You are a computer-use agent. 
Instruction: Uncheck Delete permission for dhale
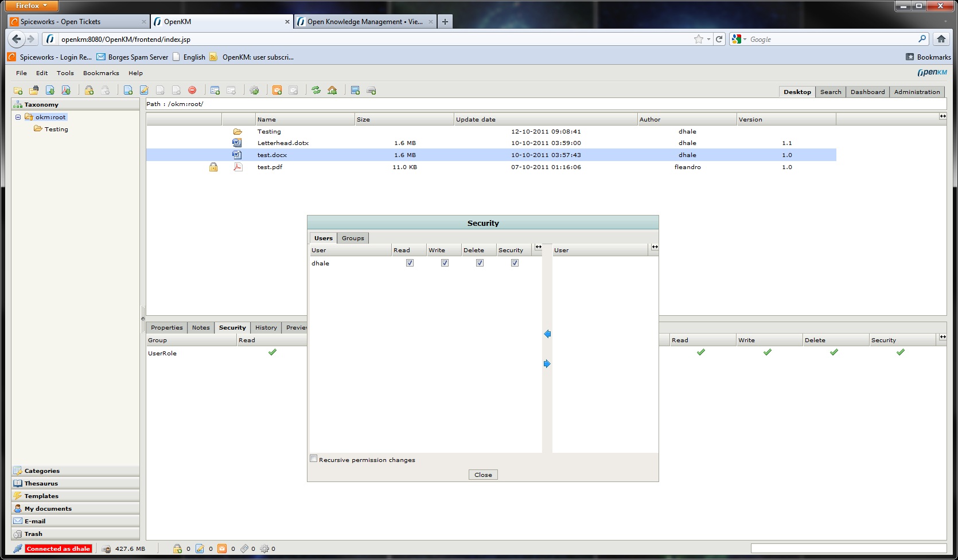[480, 263]
